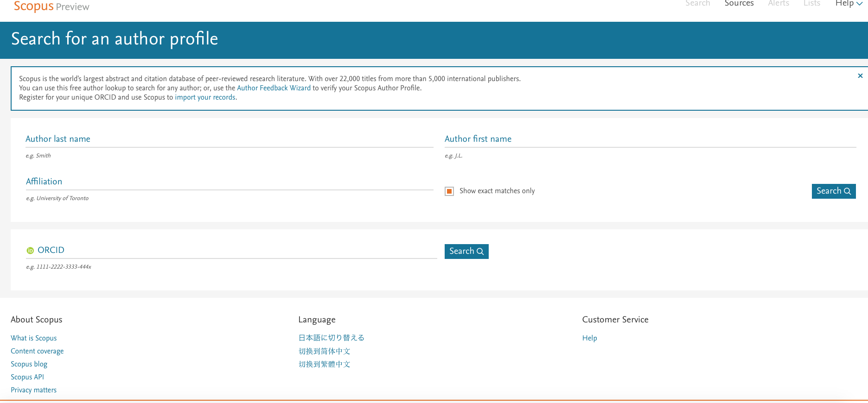Dismiss the info banner with X

[860, 76]
